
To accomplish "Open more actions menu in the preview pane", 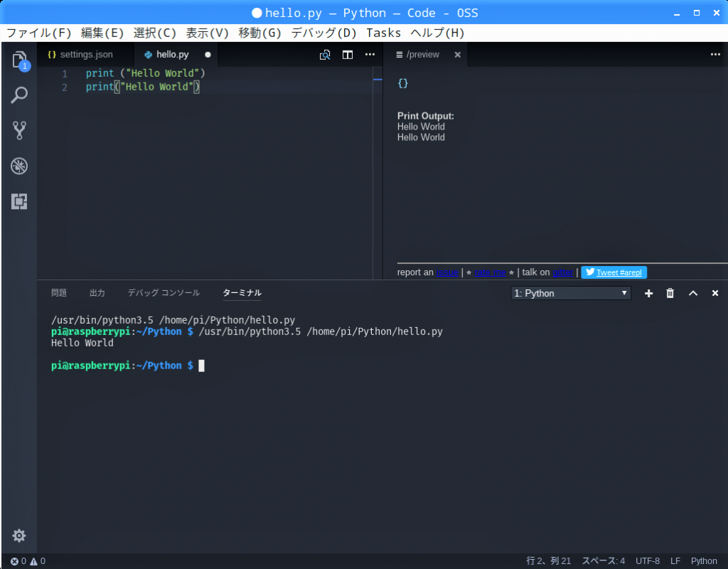I will click(x=715, y=55).
